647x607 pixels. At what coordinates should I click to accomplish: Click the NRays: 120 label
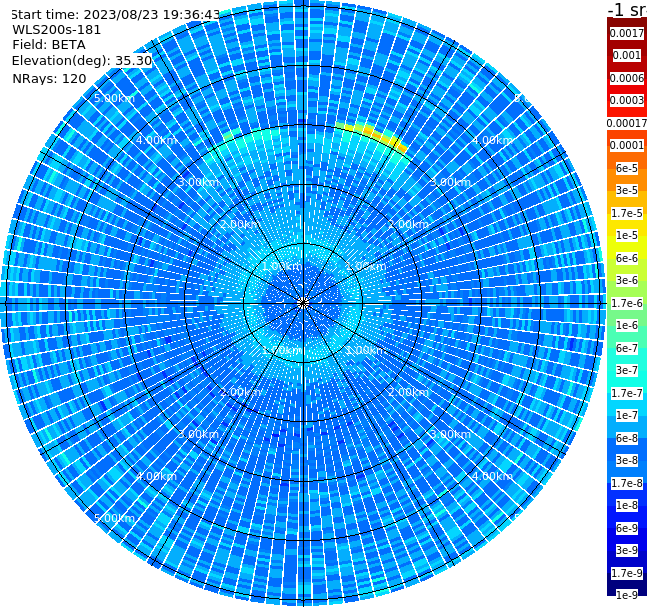[49, 78]
